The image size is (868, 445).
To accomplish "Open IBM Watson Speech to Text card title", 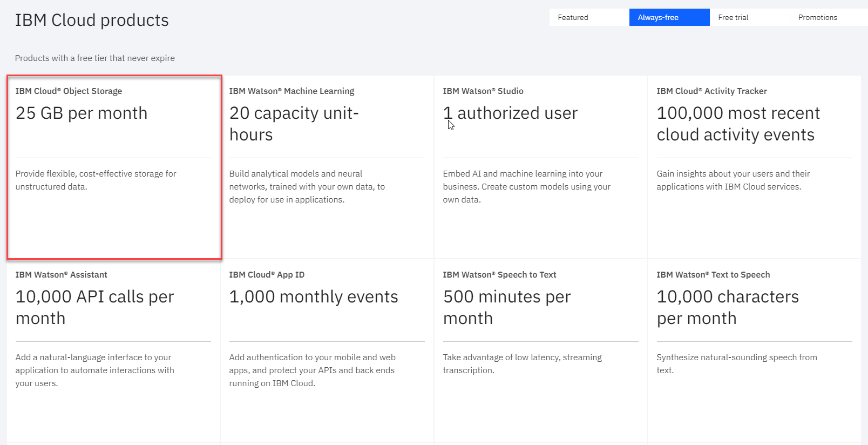I will [x=499, y=275].
